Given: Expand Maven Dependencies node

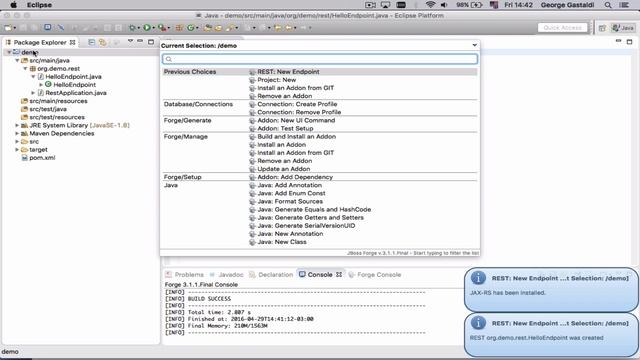Looking at the screenshot, I should tap(17, 133).
